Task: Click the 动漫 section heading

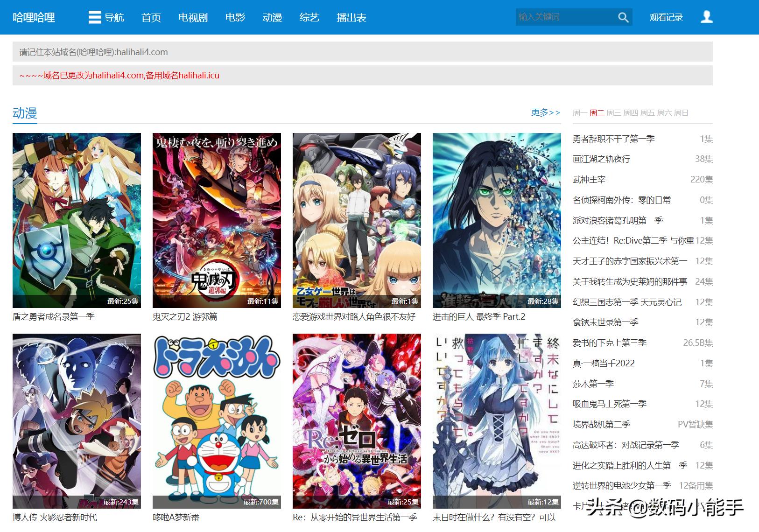Action: click(x=25, y=113)
